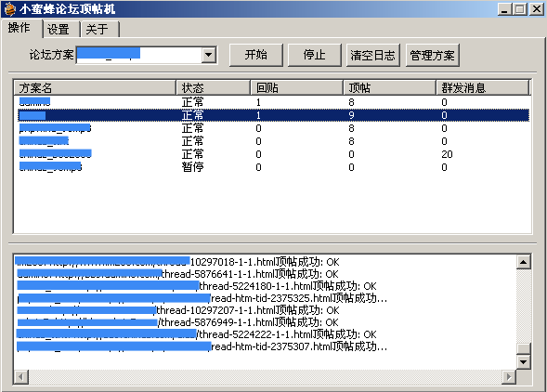Click the 群发消息 column header
Screen dimensions: 547x392
[x=483, y=87]
